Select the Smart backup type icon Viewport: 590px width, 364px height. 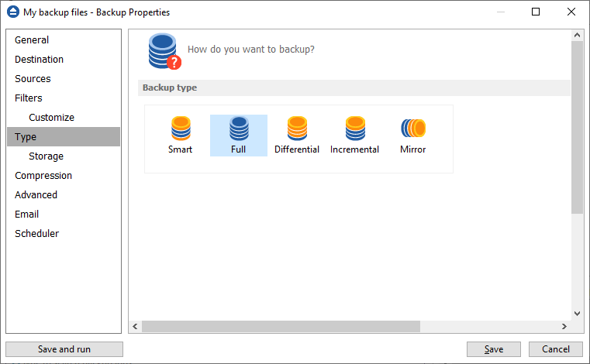[x=181, y=129]
